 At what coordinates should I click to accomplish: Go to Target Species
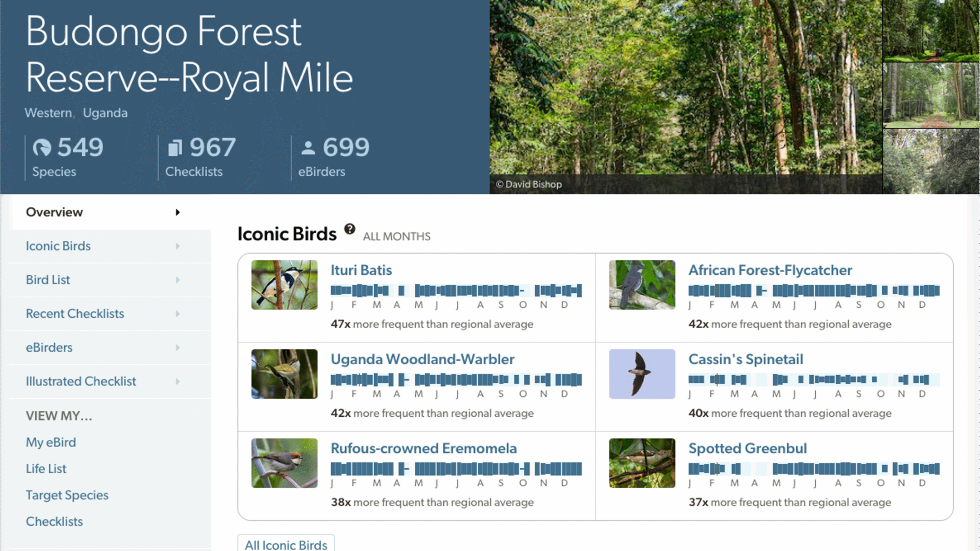pyautogui.click(x=67, y=495)
